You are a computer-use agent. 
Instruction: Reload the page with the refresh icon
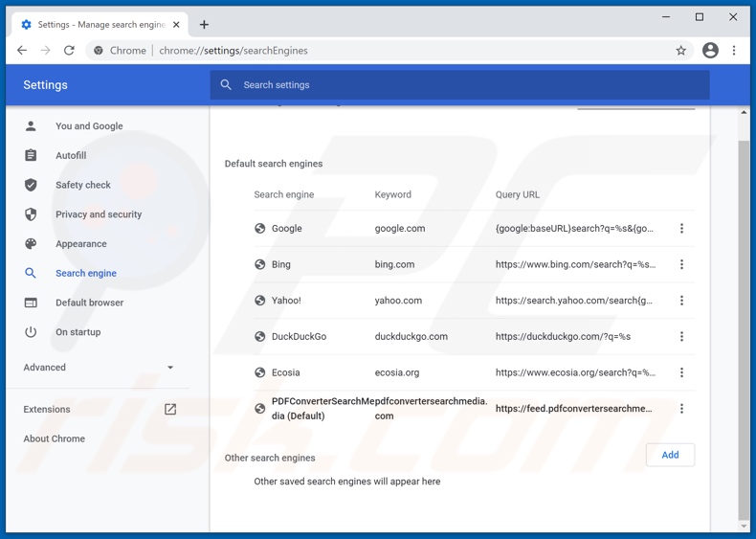(x=69, y=51)
